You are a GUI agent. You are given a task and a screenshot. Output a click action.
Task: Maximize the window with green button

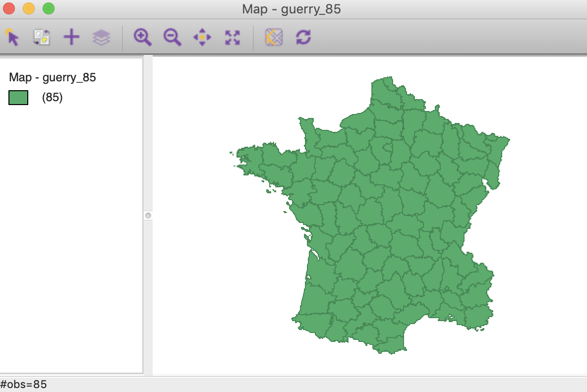(x=49, y=8)
